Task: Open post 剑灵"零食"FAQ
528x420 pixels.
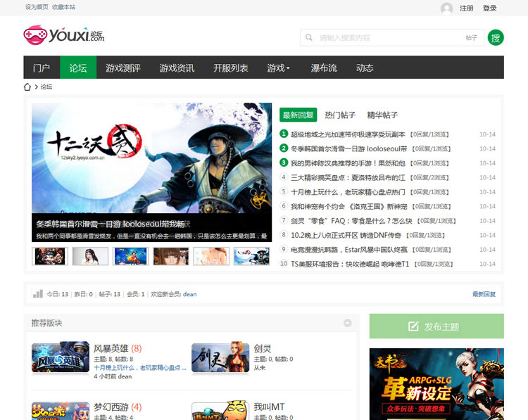Action: pyautogui.click(x=351, y=221)
